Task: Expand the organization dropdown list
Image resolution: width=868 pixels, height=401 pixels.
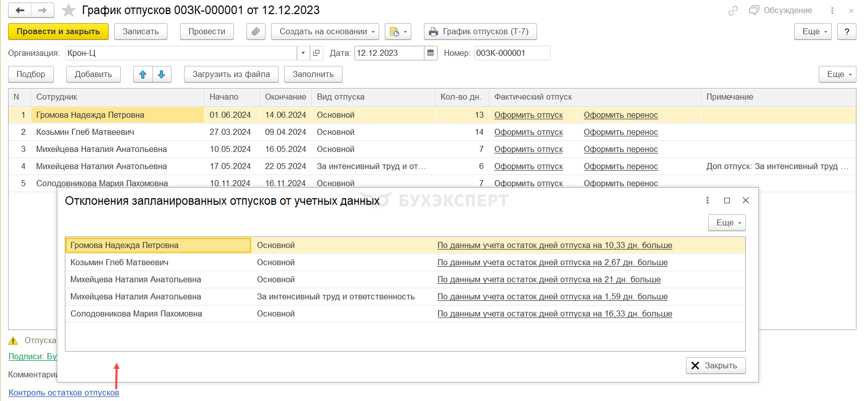Action: 303,53
